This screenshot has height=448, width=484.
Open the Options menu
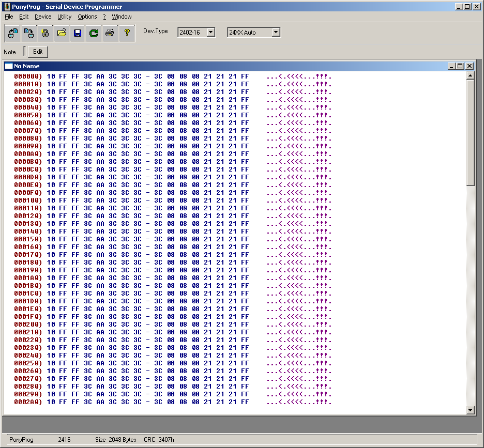click(87, 17)
